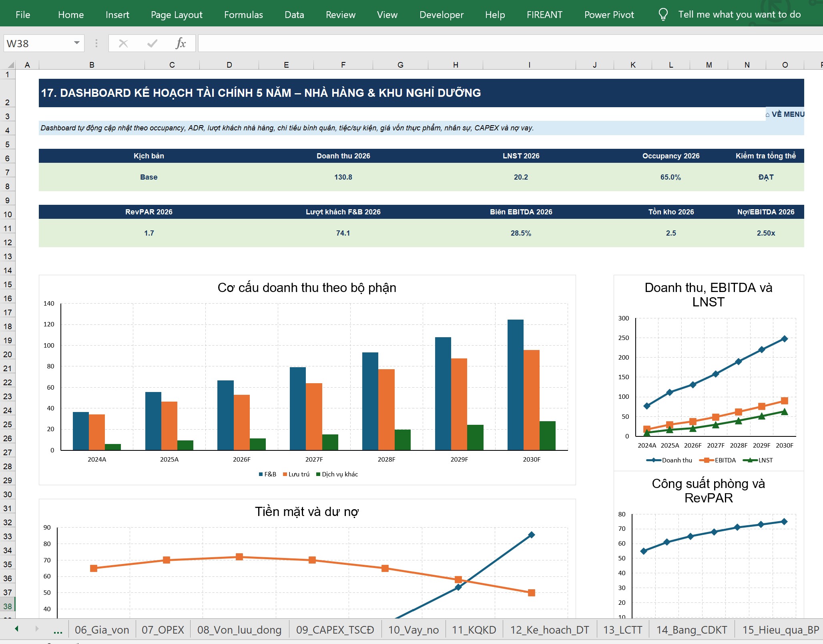Click the VỀ MENU link
Image resolution: width=823 pixels, height=644 pixels.
(x=785, y=114)
